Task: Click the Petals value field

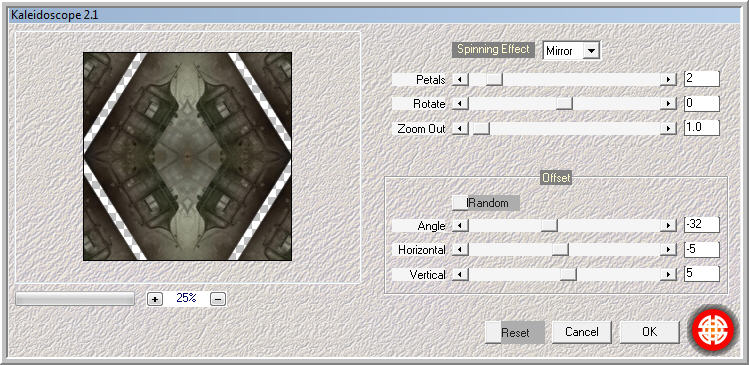Action: click(702, 79)
